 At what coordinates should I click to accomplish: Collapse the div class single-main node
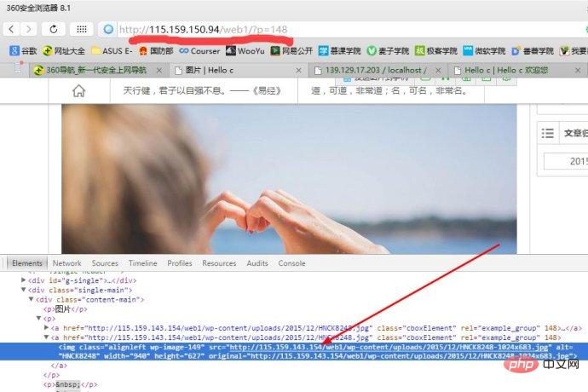pyautogui.click(x=24, y=290)
